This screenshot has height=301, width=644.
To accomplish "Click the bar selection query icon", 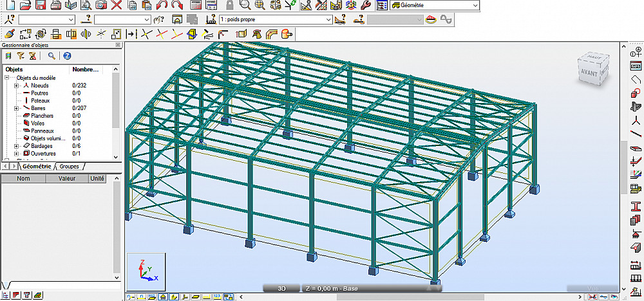I will click(x=86, y=19).
